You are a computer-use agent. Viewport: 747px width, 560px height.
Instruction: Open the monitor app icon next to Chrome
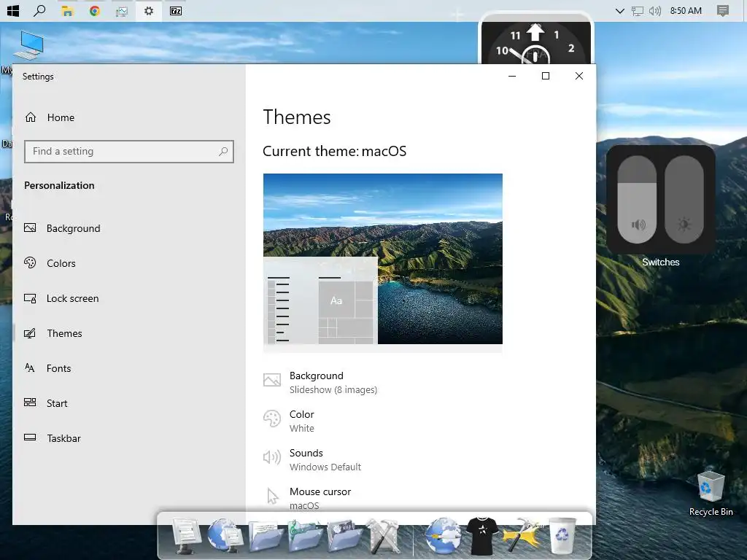(x=122, y=11)
